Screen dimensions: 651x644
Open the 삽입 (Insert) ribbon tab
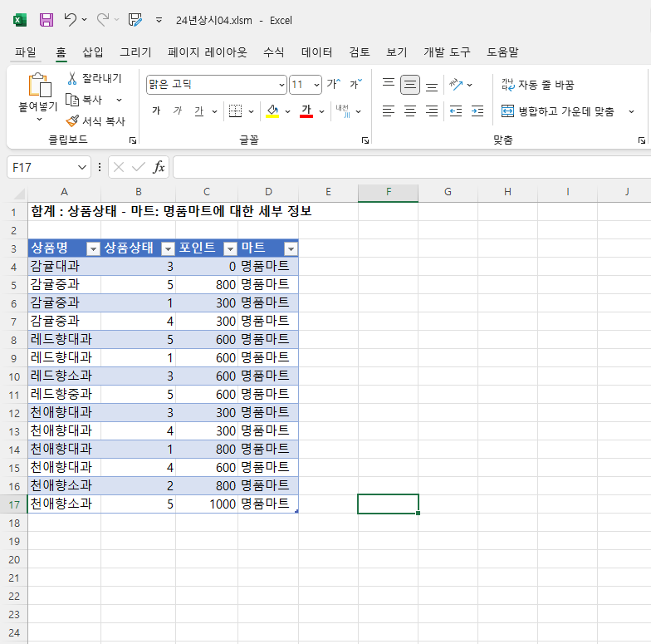(93, 52)
